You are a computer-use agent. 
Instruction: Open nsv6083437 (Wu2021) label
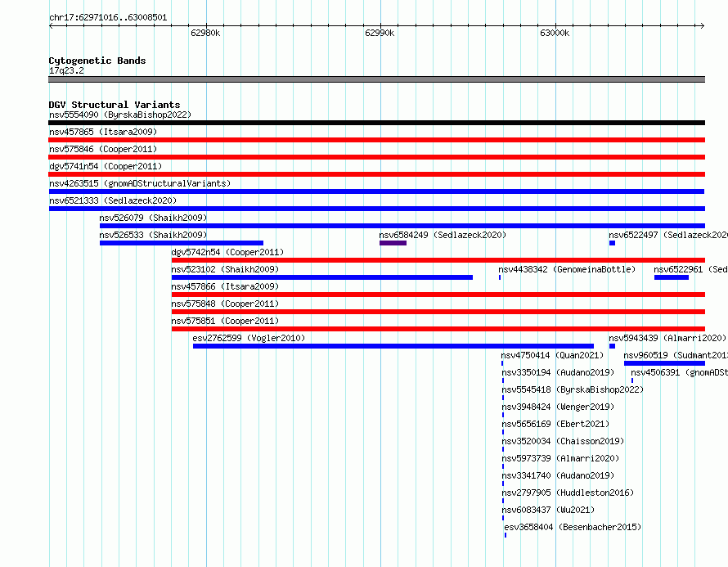(548, 510)
